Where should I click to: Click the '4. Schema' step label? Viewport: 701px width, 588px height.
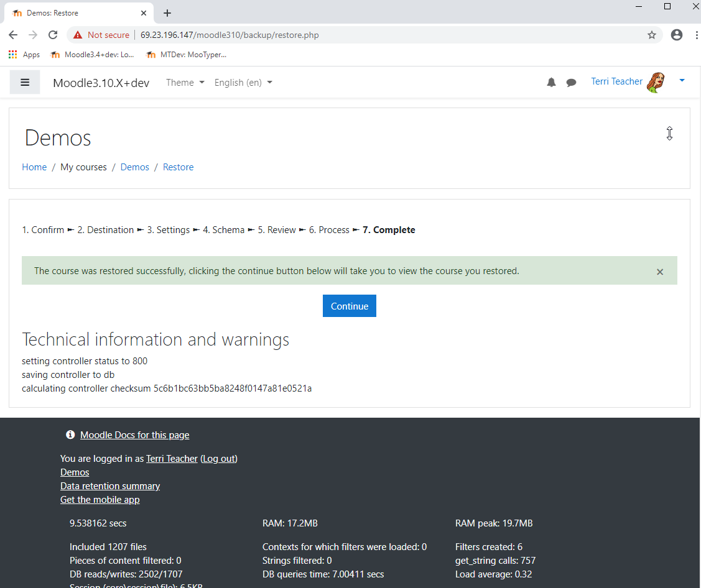[223, 229]
